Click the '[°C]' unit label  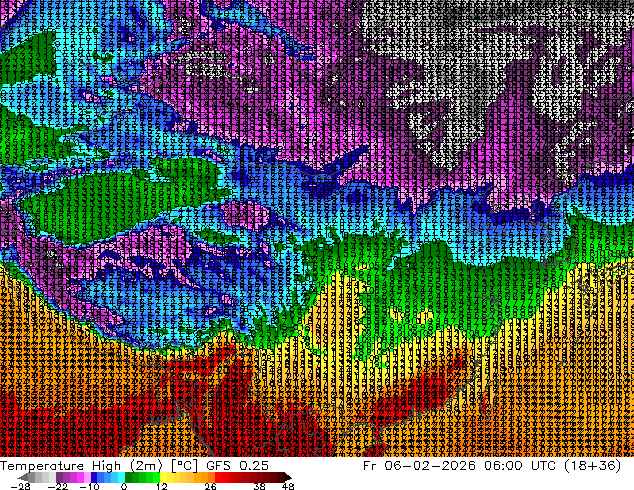tap(184, 466)
